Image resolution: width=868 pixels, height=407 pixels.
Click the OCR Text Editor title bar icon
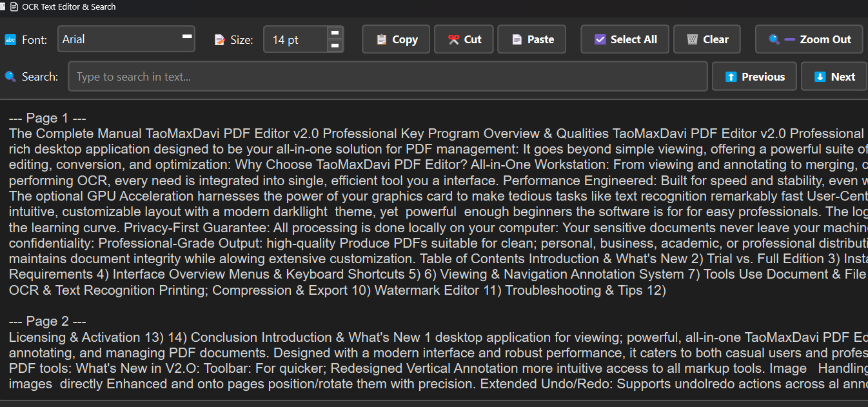(x=14, y=6)
